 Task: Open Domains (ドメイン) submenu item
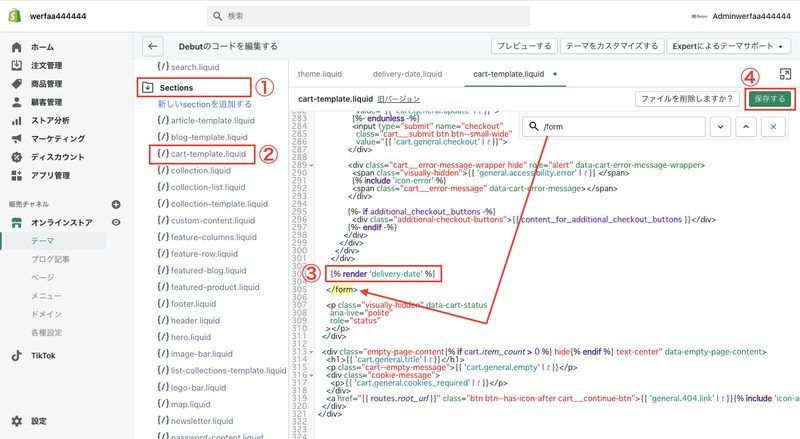pyautogui.click(x=46, y=314)
